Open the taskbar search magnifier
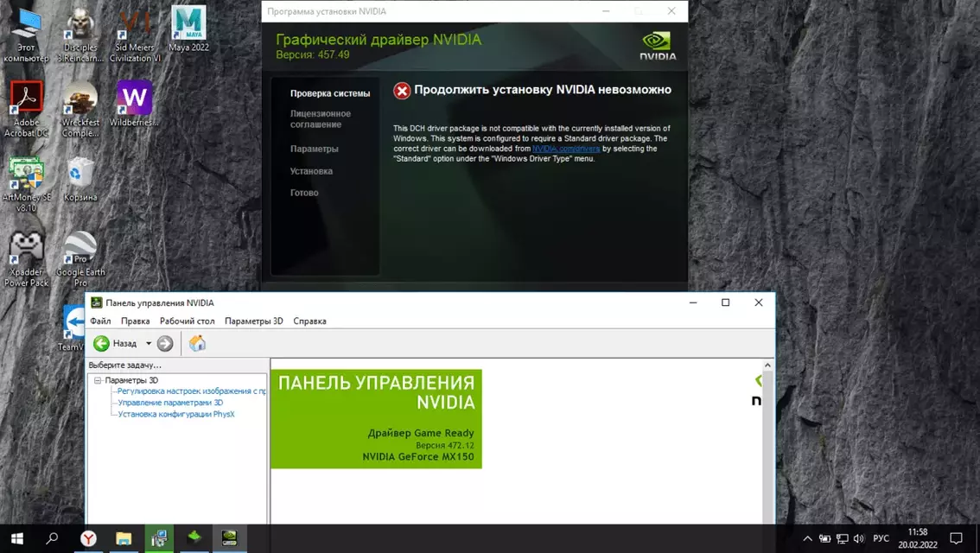The height and width of the screenshot is (553, 980). click(53, 538)
